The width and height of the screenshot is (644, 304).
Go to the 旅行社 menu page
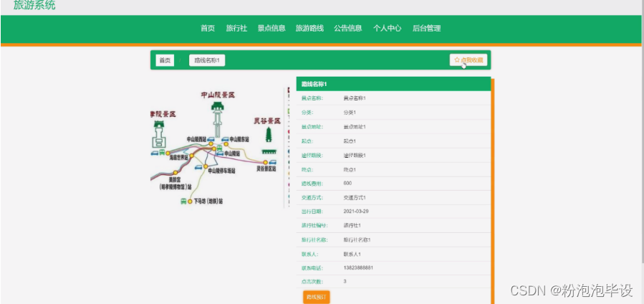236,29
